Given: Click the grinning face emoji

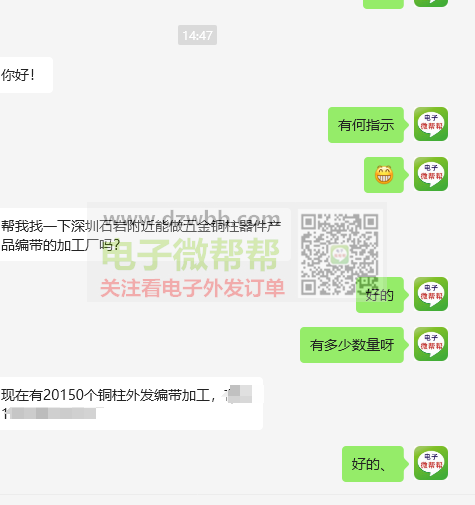Looking at the screenshot, I should point(384,175).
